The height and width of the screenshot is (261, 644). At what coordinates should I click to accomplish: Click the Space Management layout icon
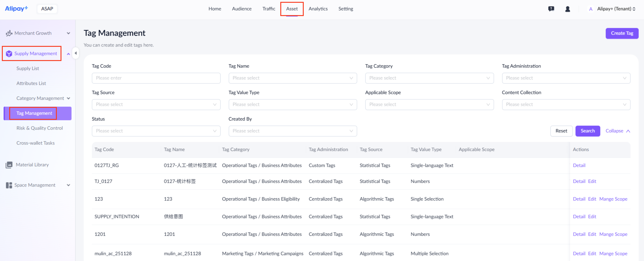point(9,185)
